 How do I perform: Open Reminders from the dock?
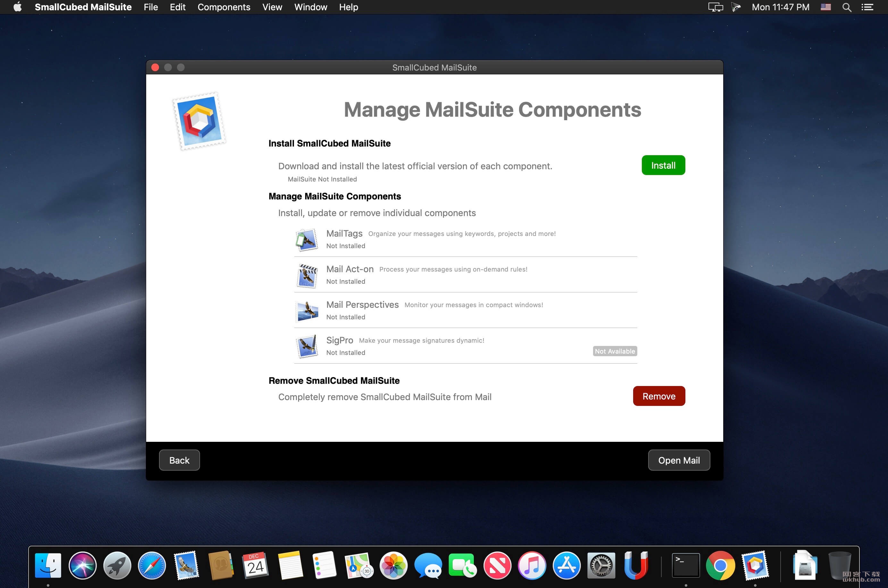click(324, 565)
